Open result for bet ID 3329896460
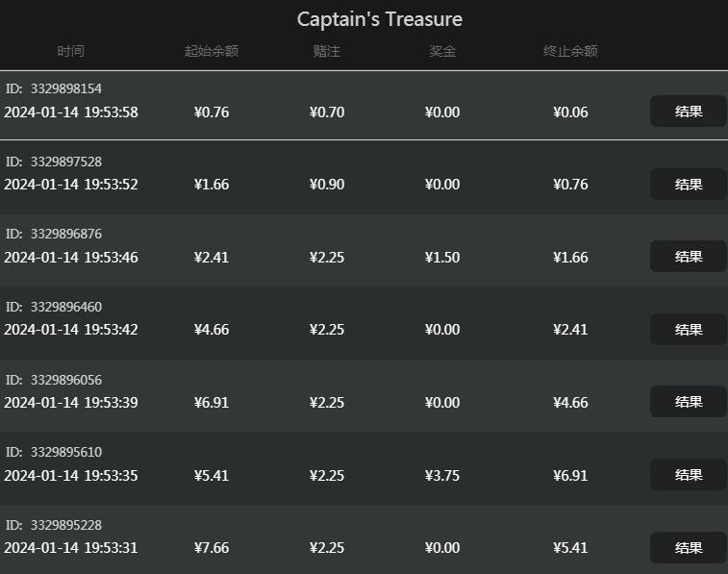The height and width of the screenshot is (574, 728). (688, 330)
